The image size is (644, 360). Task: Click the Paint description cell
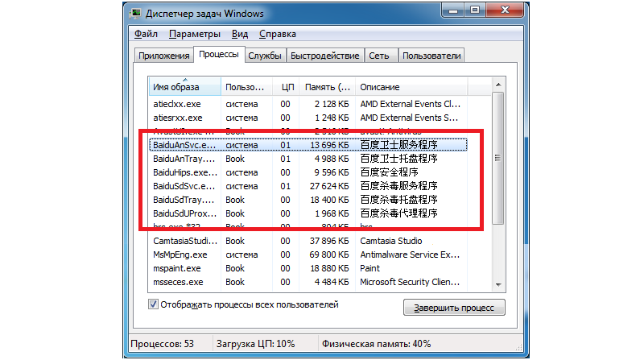click(x=369, y=268)
